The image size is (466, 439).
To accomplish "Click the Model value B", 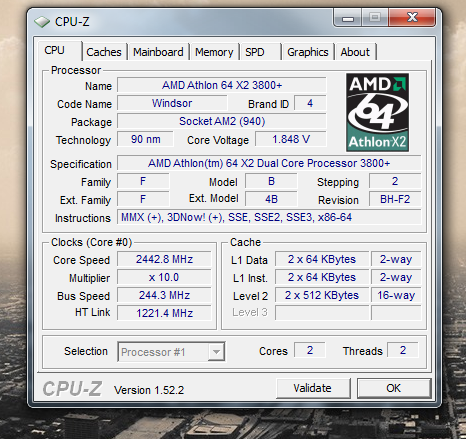I will pos(271,181).
